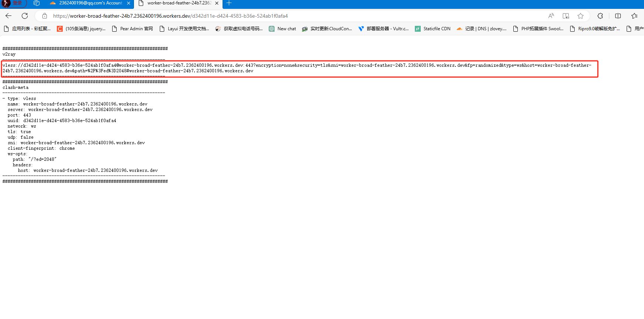
Task: Click the address bar URL field
Action: (x=295, y=16)
